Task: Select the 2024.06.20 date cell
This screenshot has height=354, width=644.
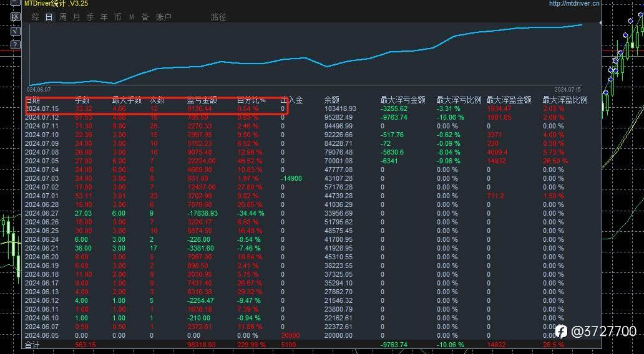Action: point(42,257)
